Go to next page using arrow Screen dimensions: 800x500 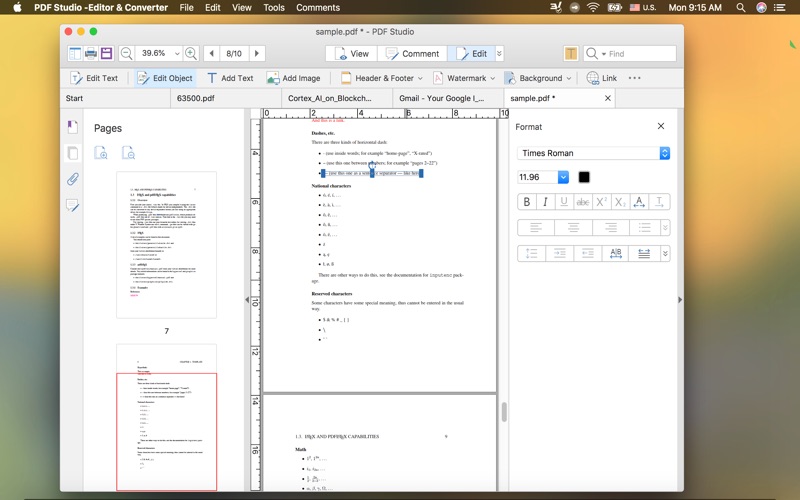[257, 53]
